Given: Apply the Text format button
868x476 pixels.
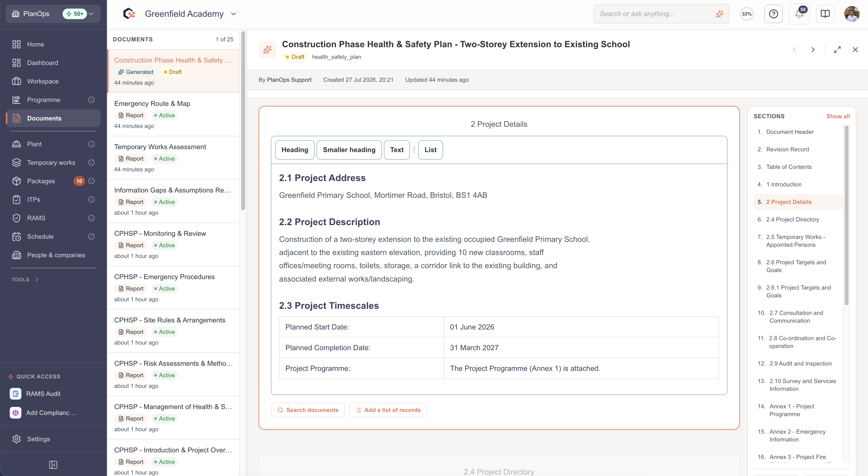Looking at the screenshot, I should point(397,150).
